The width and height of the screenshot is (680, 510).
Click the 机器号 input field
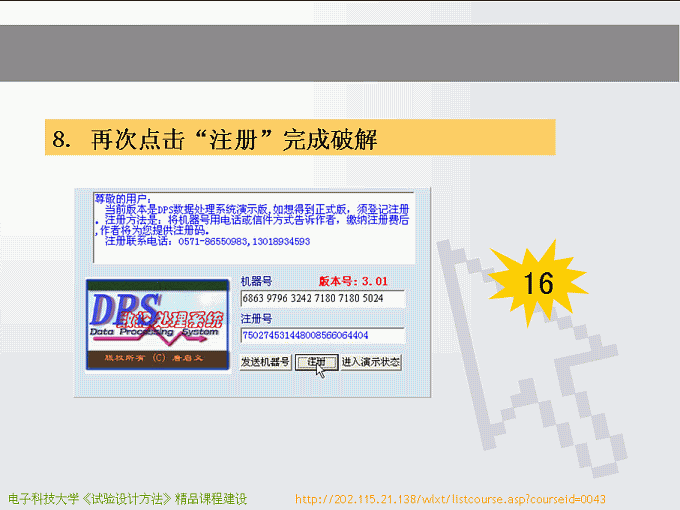coord(321,298)
